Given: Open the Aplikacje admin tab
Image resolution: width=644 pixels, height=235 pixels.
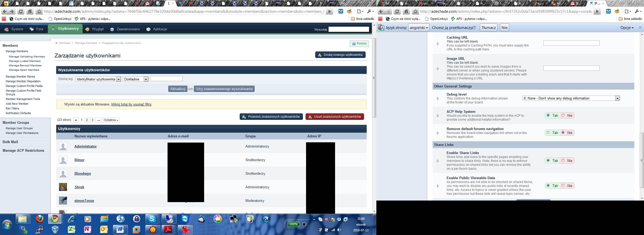Looking at the screenshot, I should click(157, 29).
